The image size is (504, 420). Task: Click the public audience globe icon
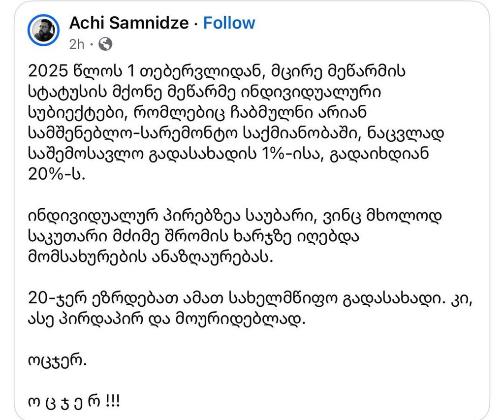(105, 45)
